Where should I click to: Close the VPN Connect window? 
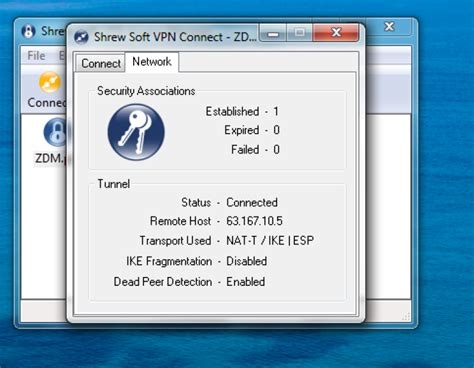(x=336, y=33)
